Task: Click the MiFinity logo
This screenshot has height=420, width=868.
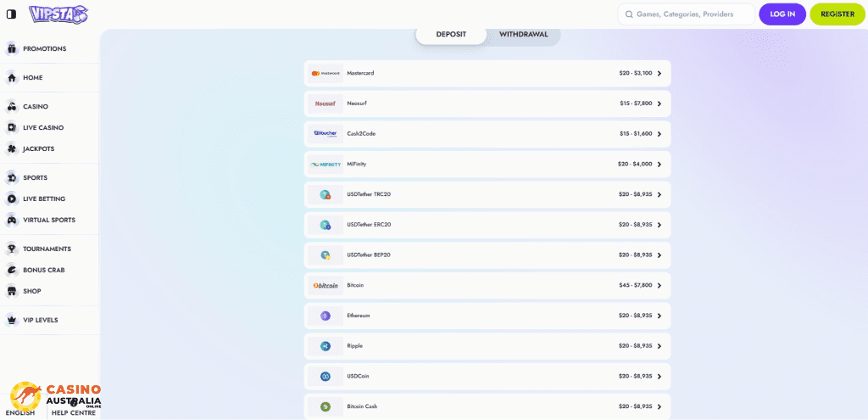Action: click(325, 164)
